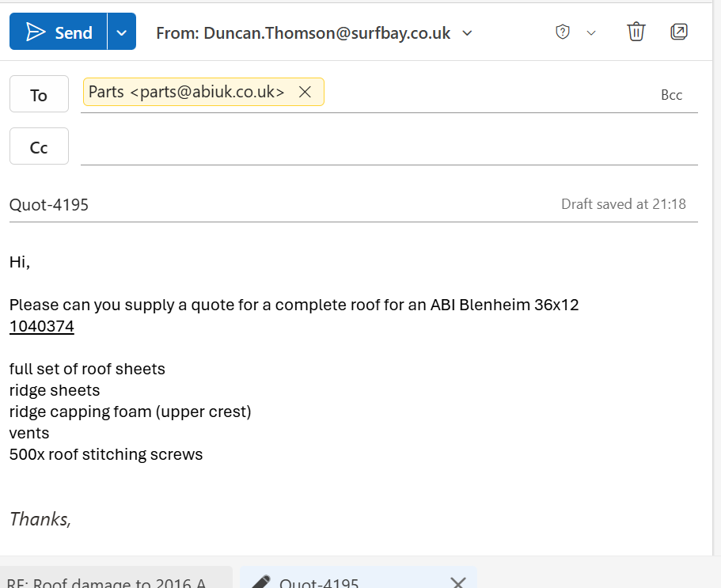Close the Quot-4195 draft tab
721x588 pixels.
[457, 582]
